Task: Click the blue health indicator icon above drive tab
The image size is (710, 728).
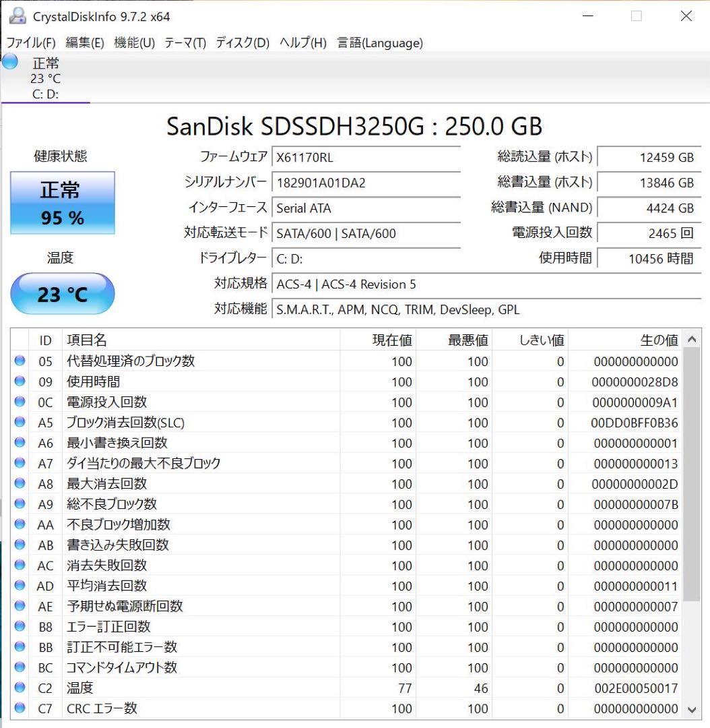Action: coord(9,61)
